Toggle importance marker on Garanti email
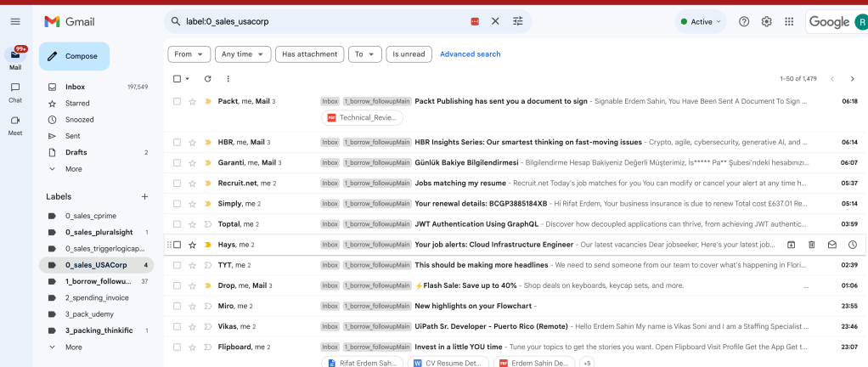The width and height of the screenshot is (868, 367). tap(208, 163)
